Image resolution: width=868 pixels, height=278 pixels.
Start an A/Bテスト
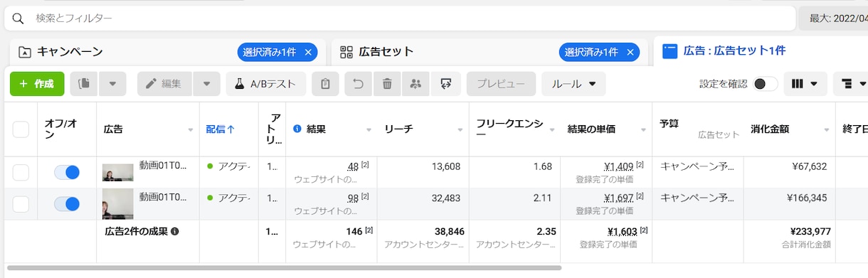(266, 84)
